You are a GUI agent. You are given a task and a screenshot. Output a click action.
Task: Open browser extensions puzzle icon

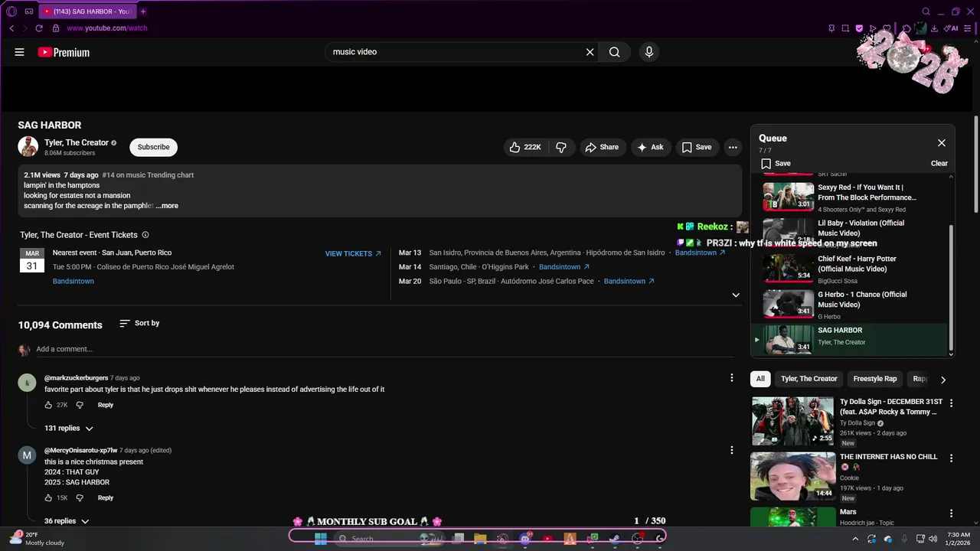click(x=906, y=28)
